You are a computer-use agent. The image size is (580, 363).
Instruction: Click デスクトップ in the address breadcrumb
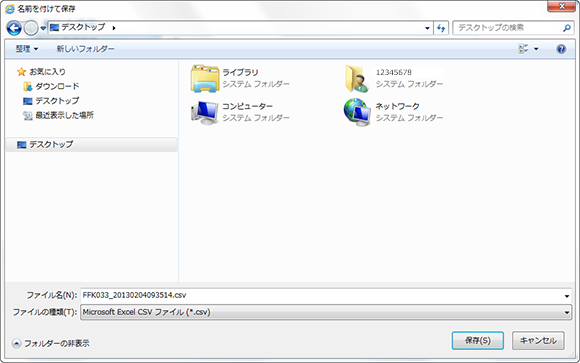click(x=83, y=27)
